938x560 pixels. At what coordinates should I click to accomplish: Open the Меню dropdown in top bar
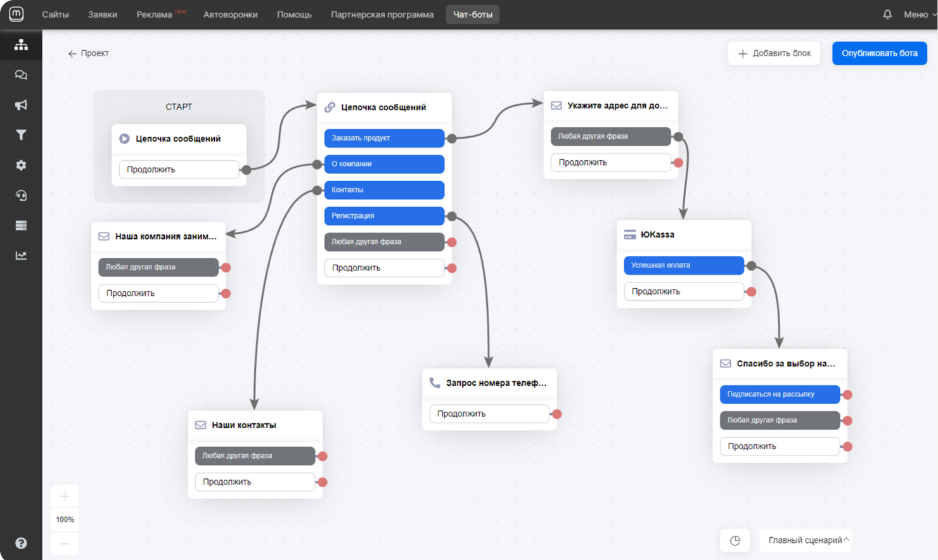pyautogui.click(x=920, y=15)
